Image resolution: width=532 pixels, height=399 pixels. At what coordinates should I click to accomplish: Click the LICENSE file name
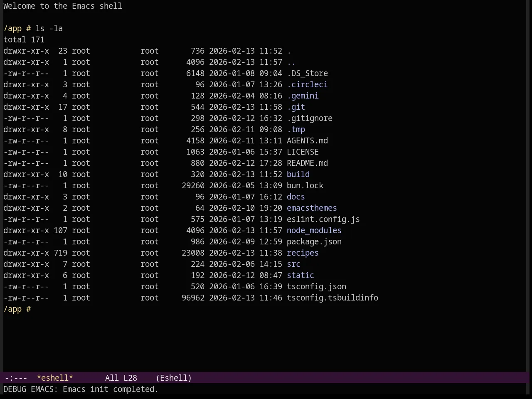(303, 152)
